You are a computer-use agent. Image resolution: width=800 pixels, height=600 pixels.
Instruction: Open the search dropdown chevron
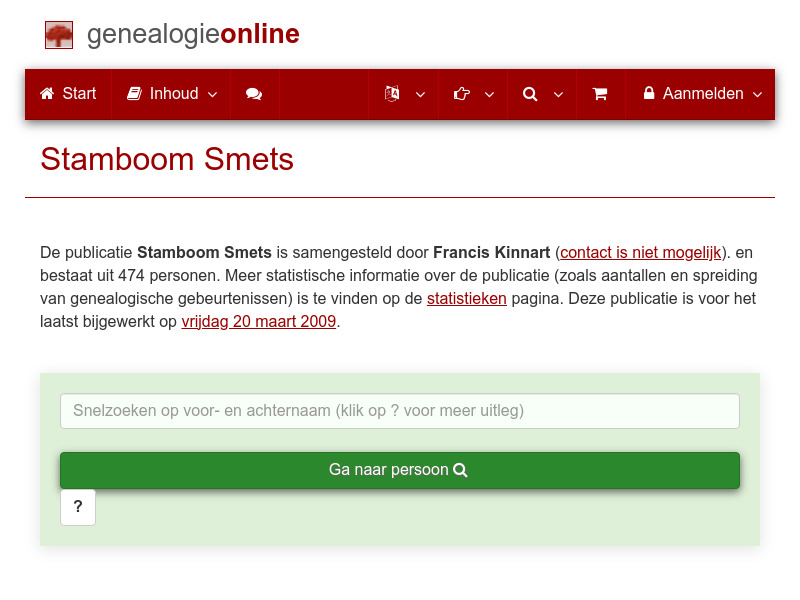[x=558, y=95]
